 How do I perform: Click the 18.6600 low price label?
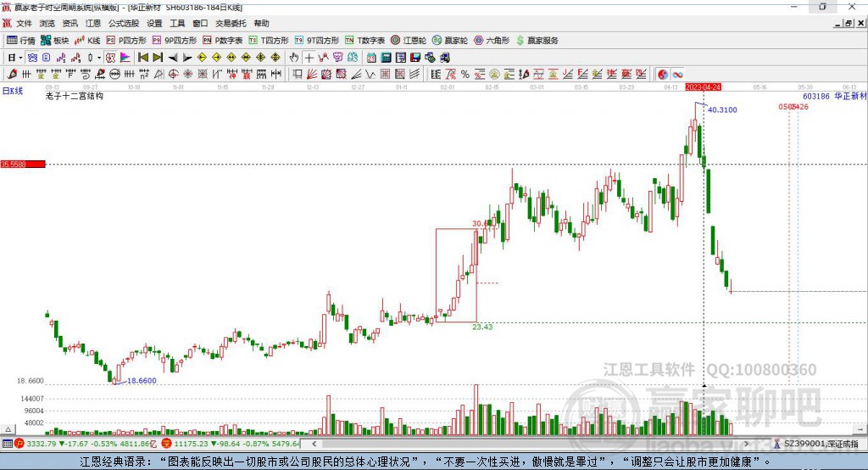pyautogui.click(x=142, y=381)
